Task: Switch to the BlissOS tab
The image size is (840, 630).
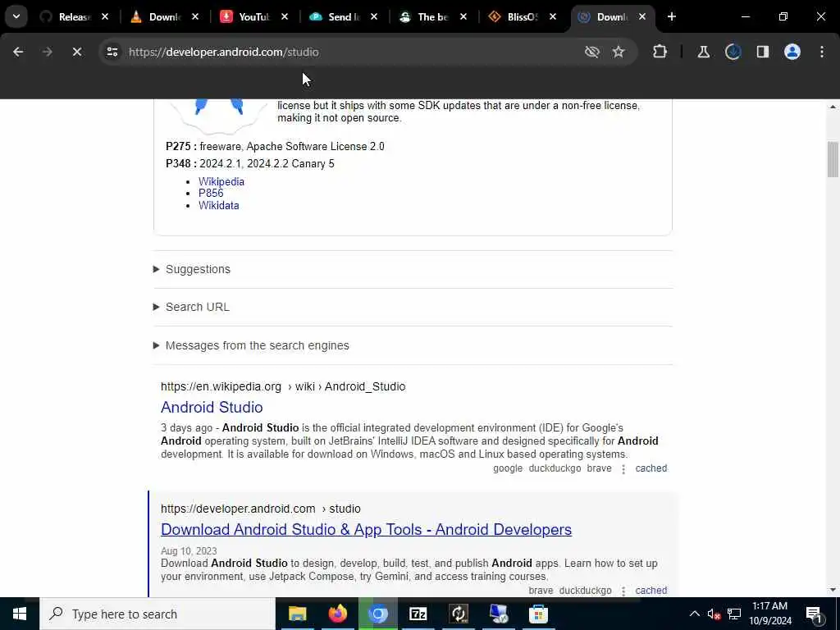Action: click(x=514, y=16)
